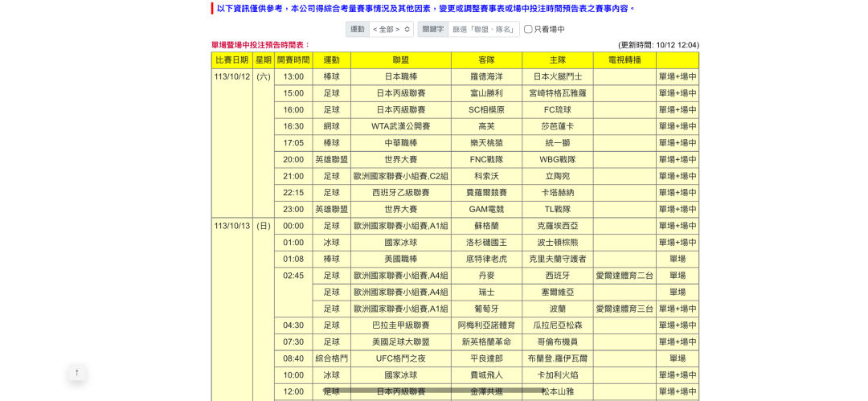
Task: Click 葡萄牙 team cell
Action: click(486, 309)
